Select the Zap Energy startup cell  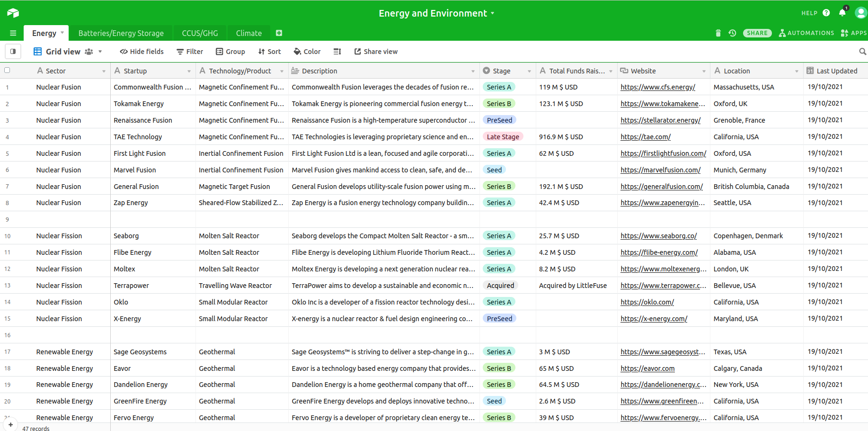(x=153, y=203)
